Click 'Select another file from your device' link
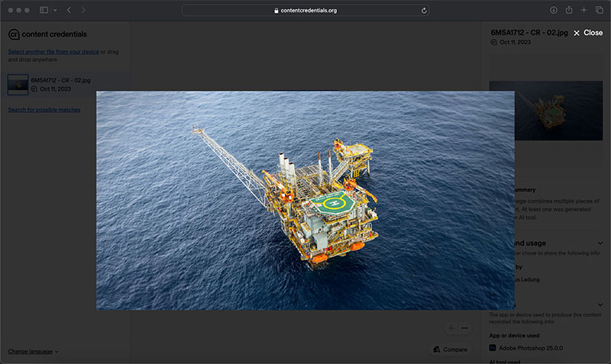 (x=53, y=52)
